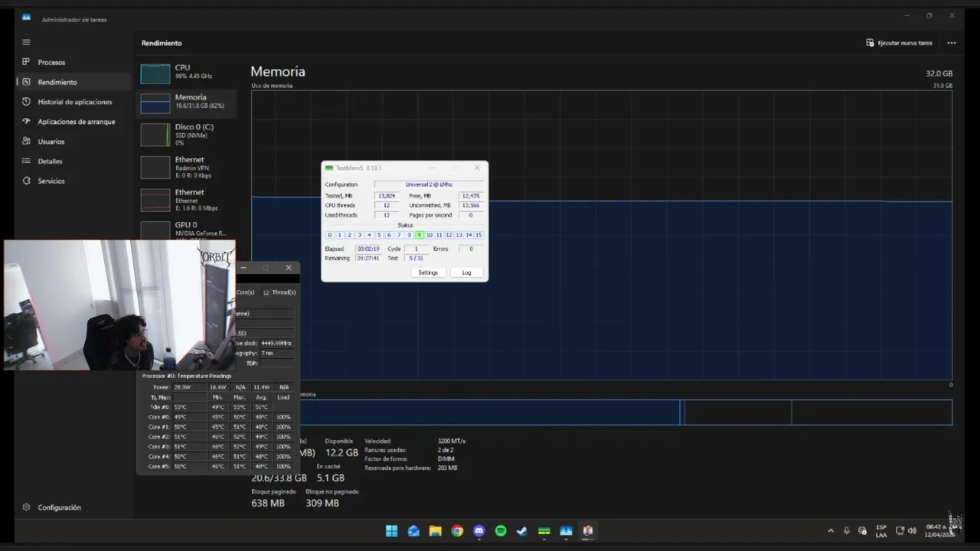Open Steam from the taskbar
The width and height of the screenshot is (980, 551).
(522, 531)
